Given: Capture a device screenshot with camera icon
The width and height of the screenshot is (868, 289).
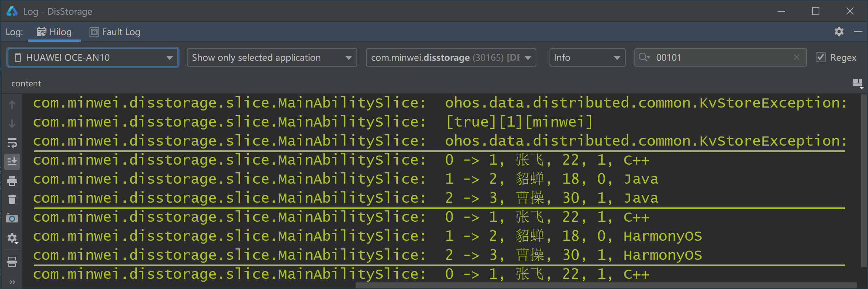Looking at the screenshot, I should (12, 218).
